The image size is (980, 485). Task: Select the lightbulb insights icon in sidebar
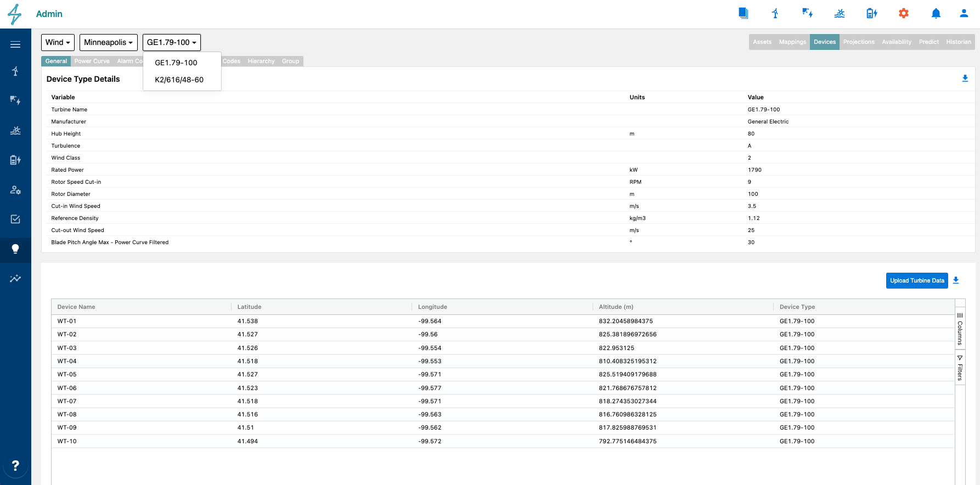[15, 249]
